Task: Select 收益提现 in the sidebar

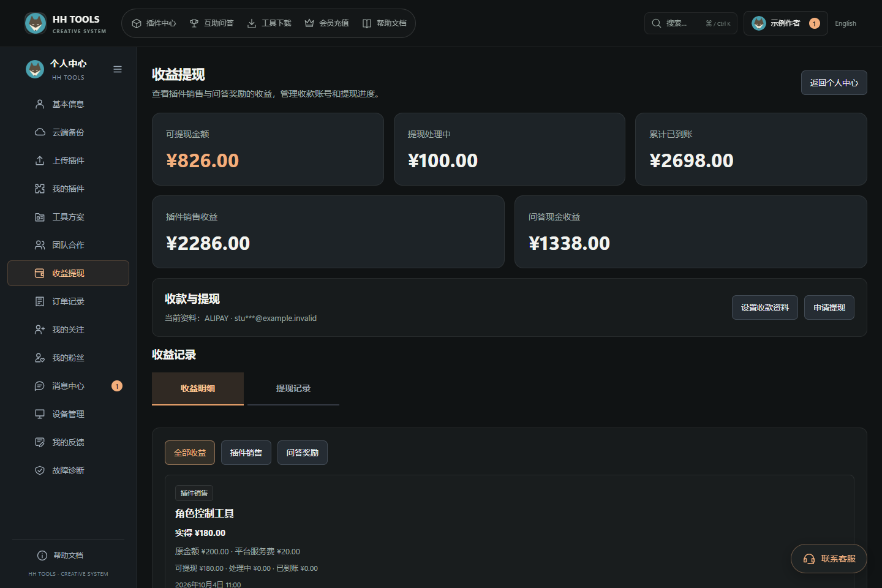Action: (68, 273)
